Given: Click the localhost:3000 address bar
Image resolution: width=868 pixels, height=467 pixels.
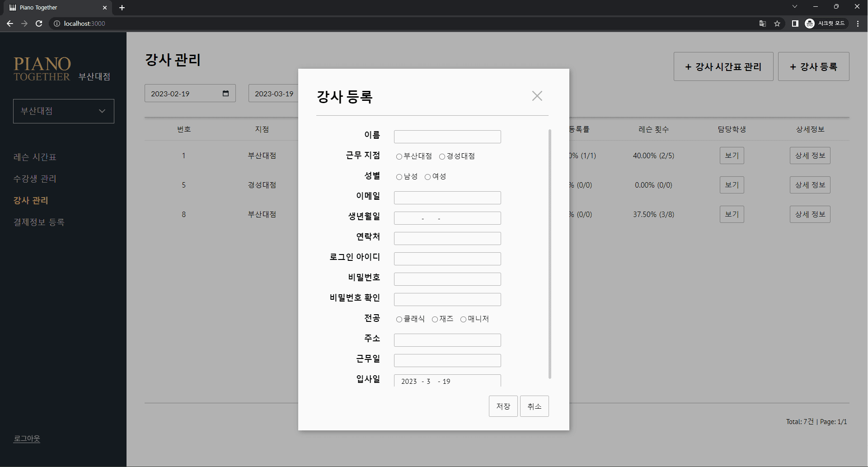Looking at the screenshot, I should (84, 24).
